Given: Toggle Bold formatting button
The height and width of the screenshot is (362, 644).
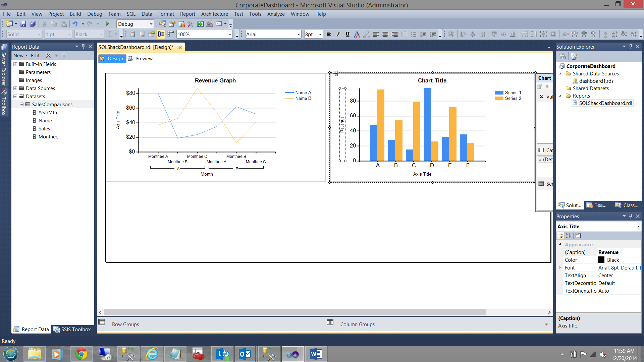Looking at the screenshot, I should pyautogui.click(x=329, y=34).
